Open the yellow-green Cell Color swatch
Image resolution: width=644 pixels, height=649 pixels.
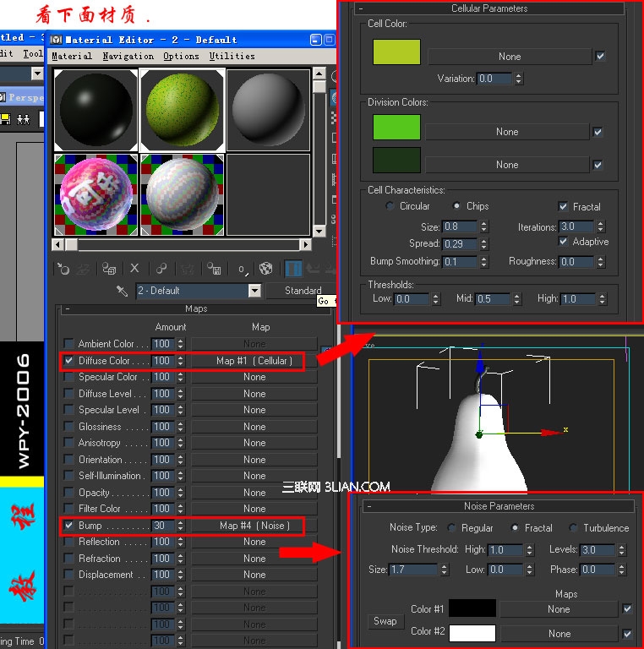point(396,52)
